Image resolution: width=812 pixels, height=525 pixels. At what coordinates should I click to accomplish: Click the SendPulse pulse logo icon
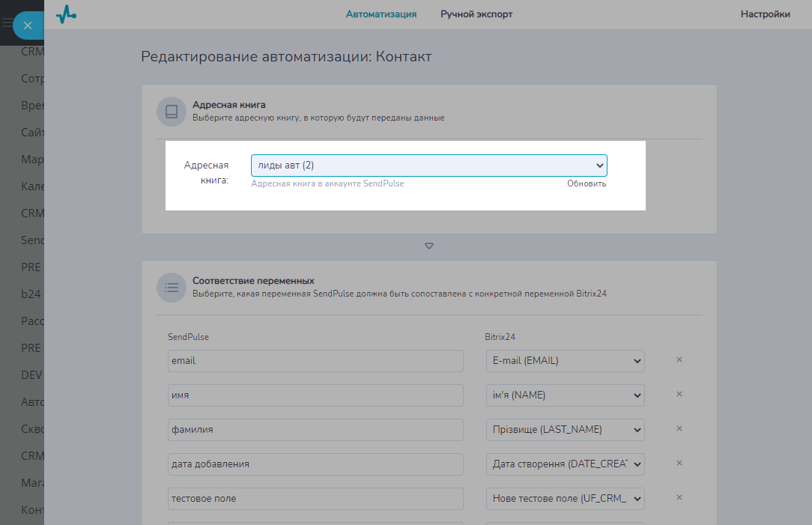click(x=67, y=14)
